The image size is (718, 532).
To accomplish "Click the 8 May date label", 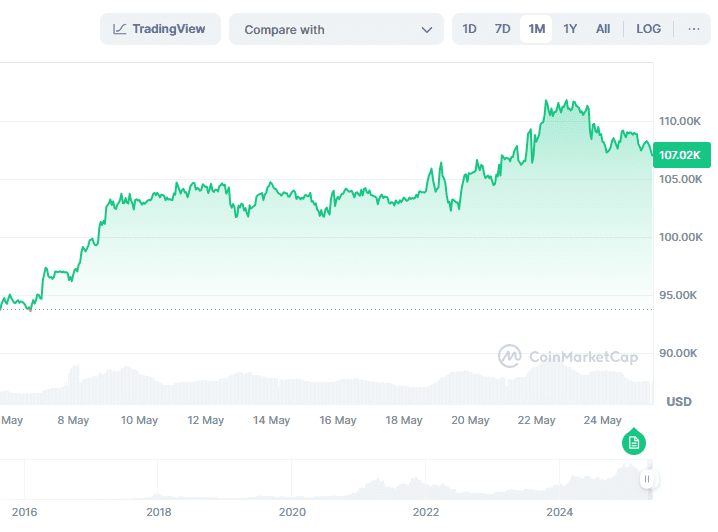I will coord(73,420).
